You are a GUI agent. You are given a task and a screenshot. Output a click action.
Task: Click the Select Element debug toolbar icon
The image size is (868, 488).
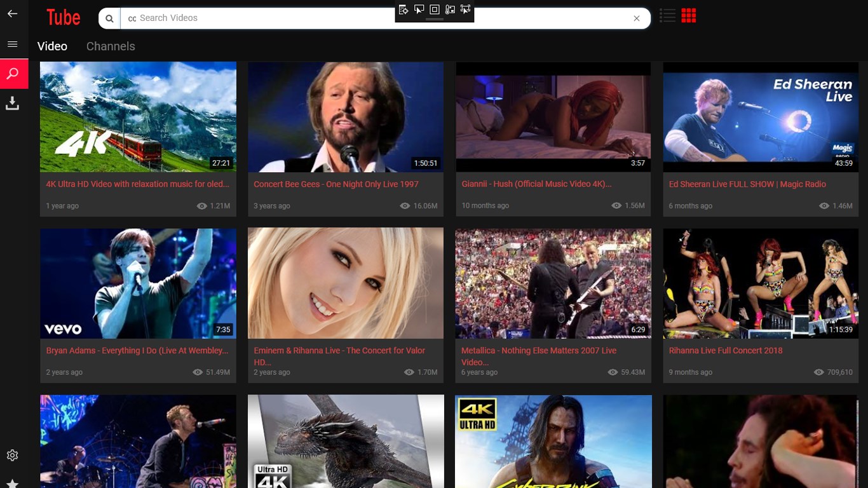pyautogui.click(x=419, y=10)
